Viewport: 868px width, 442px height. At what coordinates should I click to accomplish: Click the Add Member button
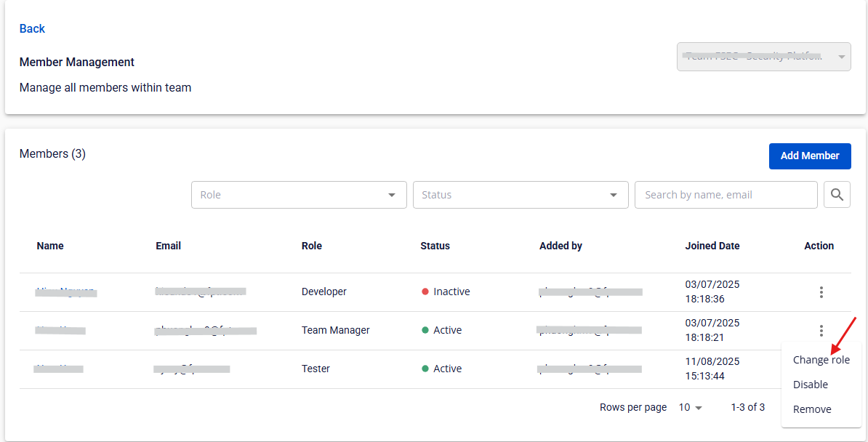point(809,156)
